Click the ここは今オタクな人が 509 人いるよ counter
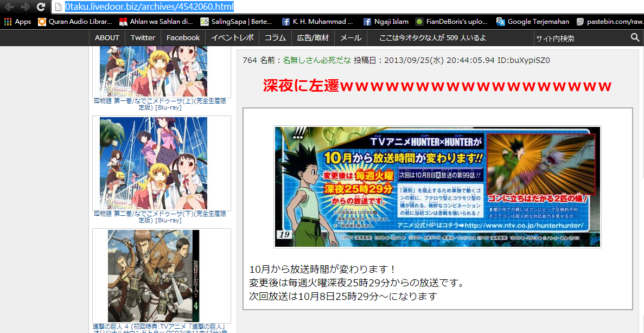Viewport: 644px width, 333px height. pos(433,38)
